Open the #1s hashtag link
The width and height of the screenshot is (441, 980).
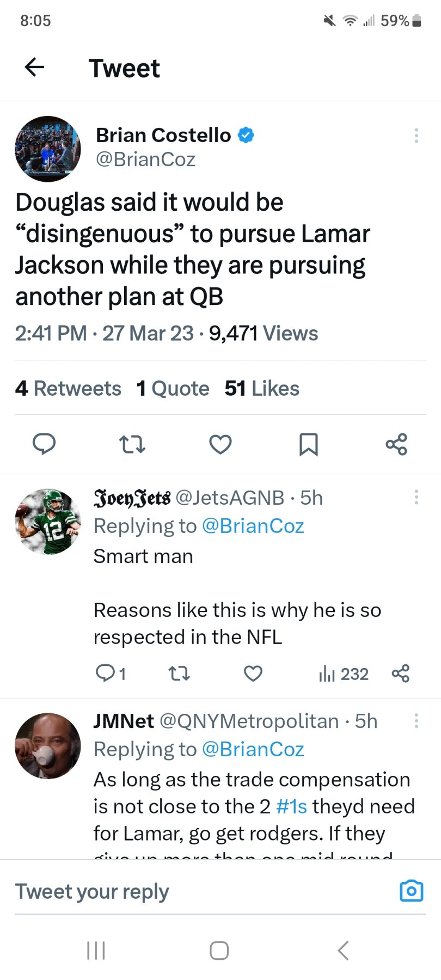click(x=292, y=806)
